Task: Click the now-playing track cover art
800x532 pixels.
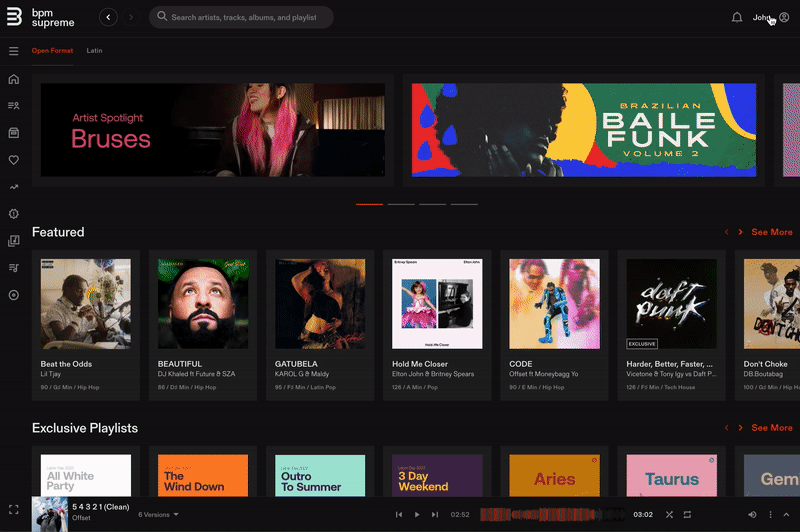Action: 50,514
